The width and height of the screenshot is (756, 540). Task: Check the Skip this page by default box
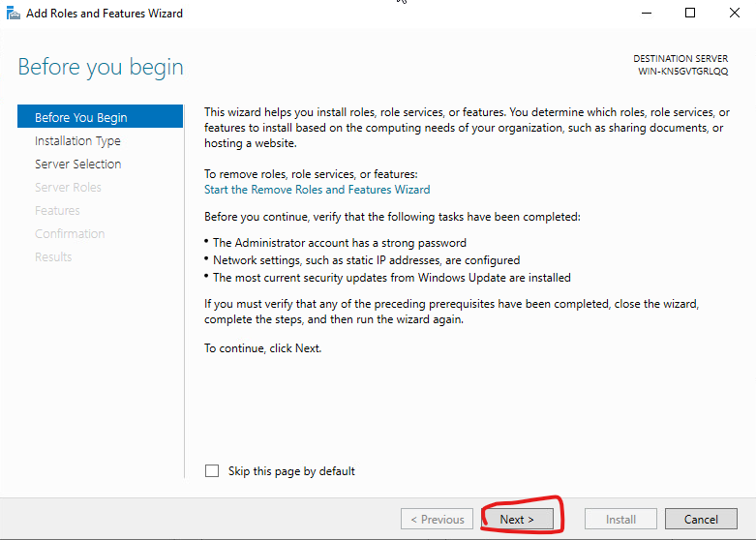click(212, 470)
